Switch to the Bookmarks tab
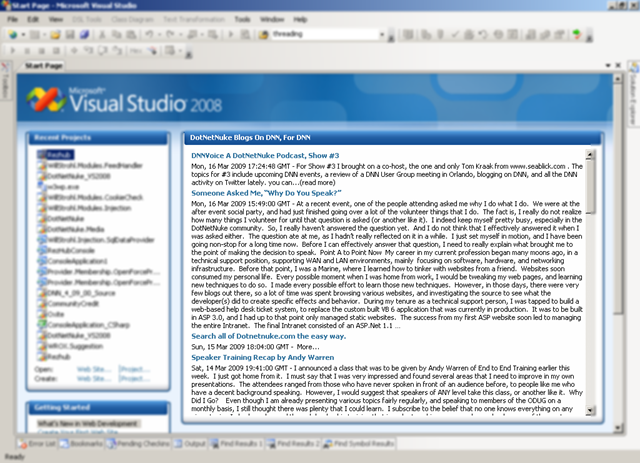This screenshot has width=640, height=463. pos(81,444)
